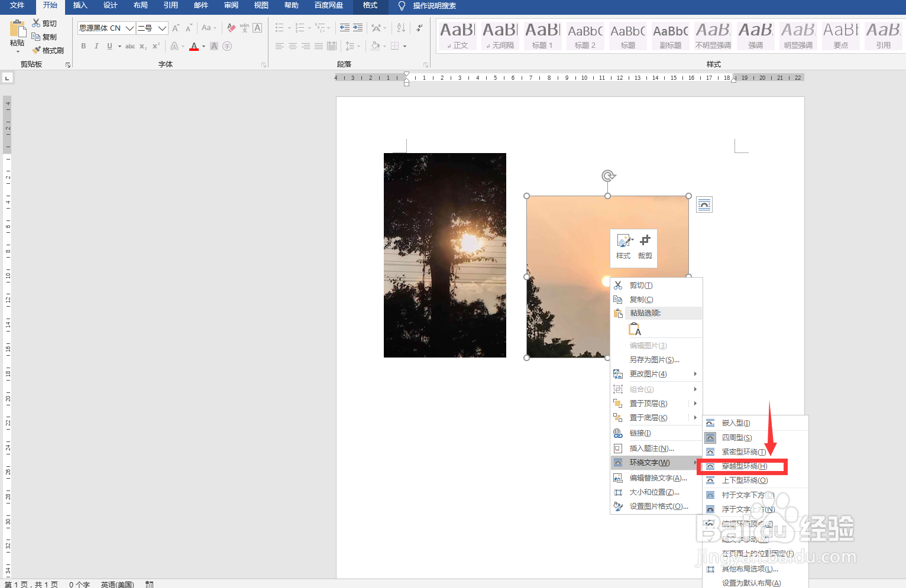This screenshot has width=906, height=588.
Task: Open the underline style dropdown arrow
Action: [x=119, y=46]
